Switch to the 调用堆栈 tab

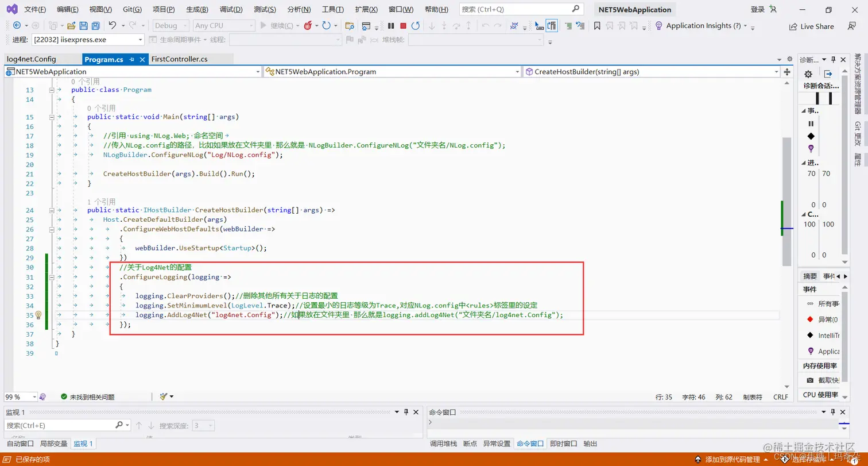point(444,444)
